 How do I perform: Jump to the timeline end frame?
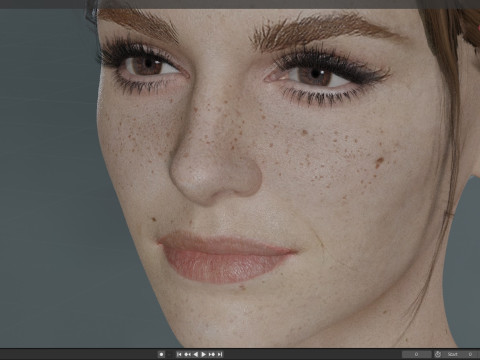pyautogui.click(x=220, y=354)
